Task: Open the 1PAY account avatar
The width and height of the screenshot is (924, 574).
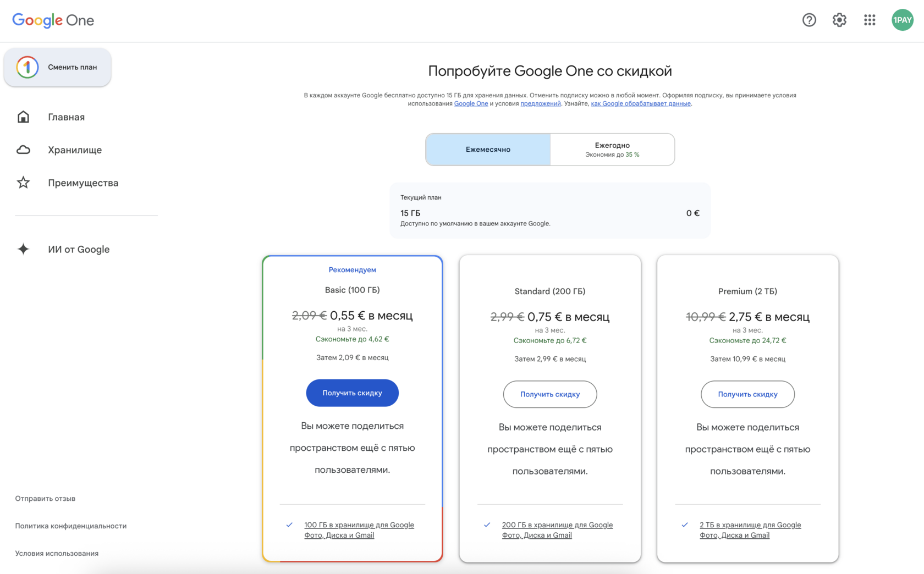Action: click(903, 20)
